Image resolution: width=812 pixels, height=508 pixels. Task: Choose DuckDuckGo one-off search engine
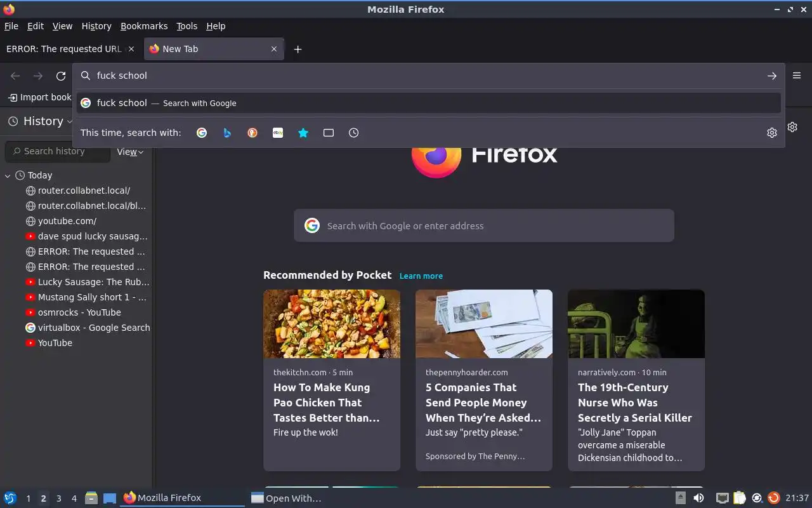tap(252, 133)
